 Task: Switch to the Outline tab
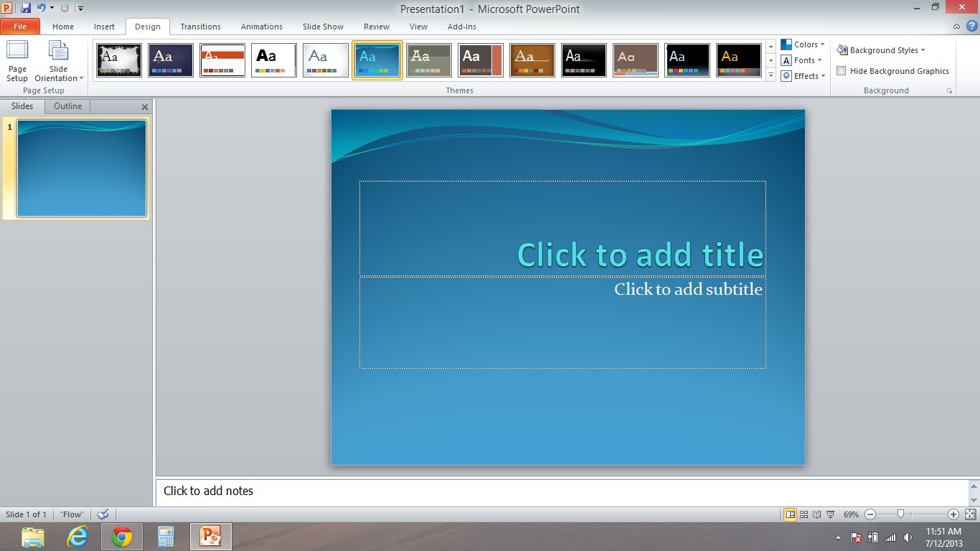tap(67, 106)
